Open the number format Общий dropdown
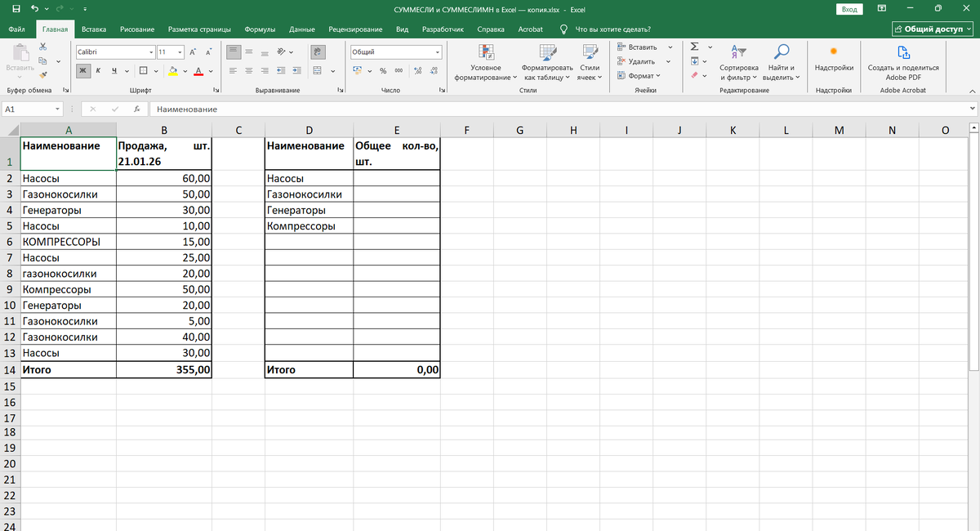This screenshot has width=980, height=531. 438,51
